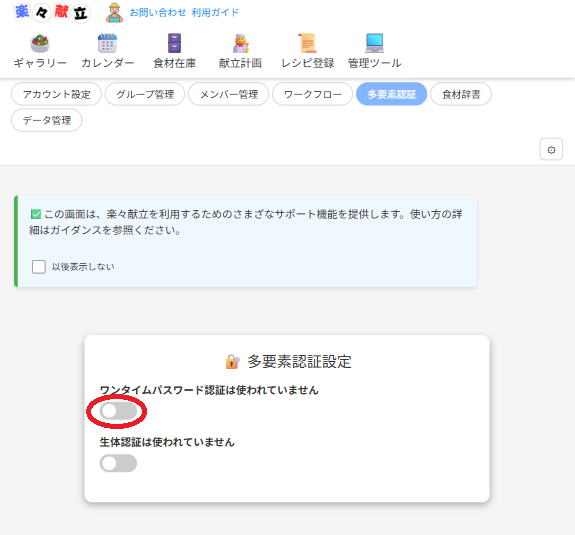Open the 利用ガイド link
Image resolution: width=575 pixels, height=535 pixels.
click(215, 13)
